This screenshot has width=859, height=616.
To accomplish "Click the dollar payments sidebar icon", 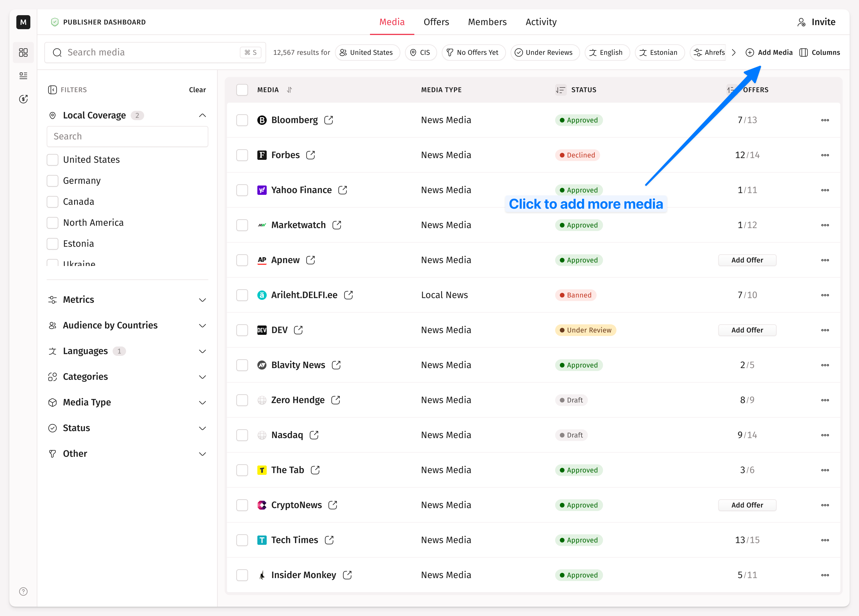I will (x=23, y=99).
